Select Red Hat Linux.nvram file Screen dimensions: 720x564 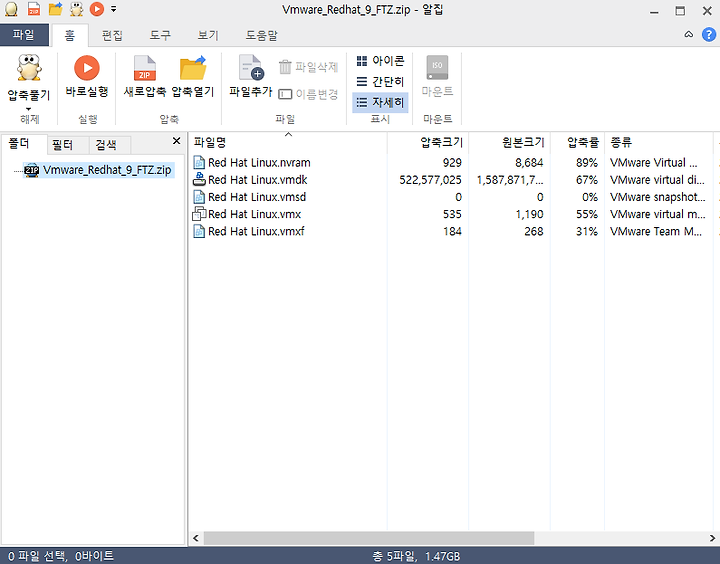point(259,163)
